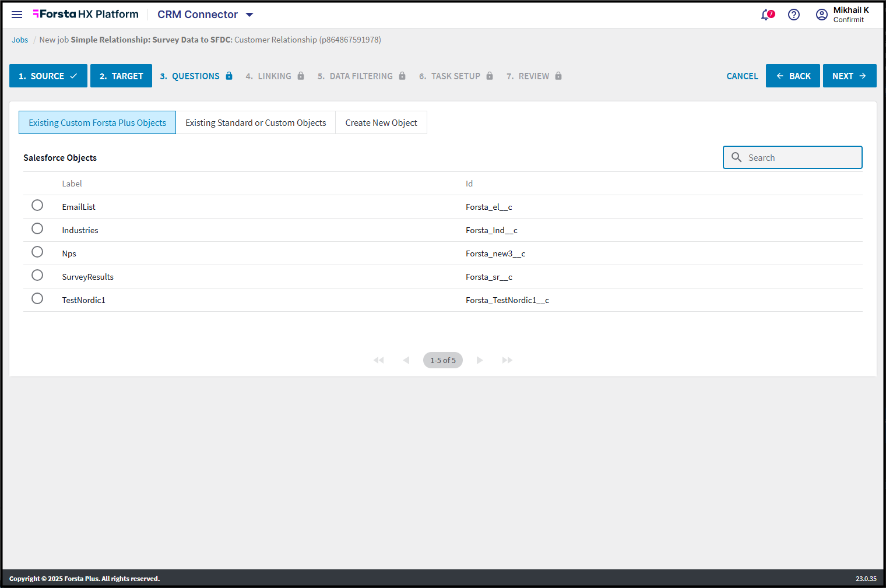Click the Industries label text
Screen dimensions: 886x588
click(x=80, y=230)
